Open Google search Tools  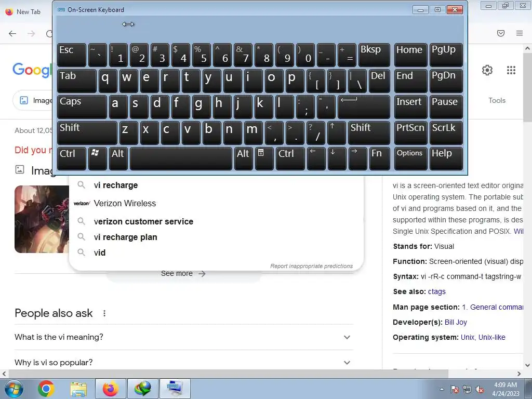click(497, 100)
